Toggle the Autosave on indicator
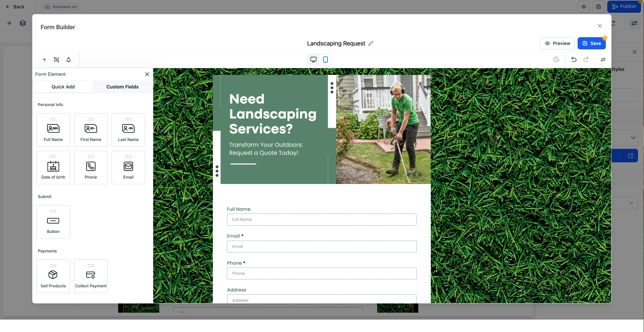 61,7
